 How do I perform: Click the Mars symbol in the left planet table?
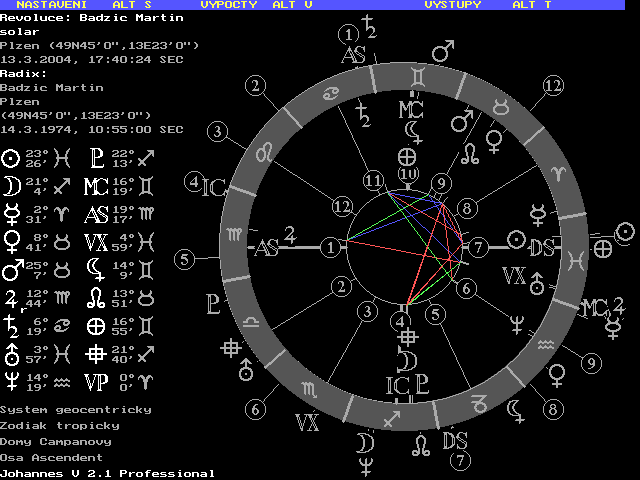11,269
